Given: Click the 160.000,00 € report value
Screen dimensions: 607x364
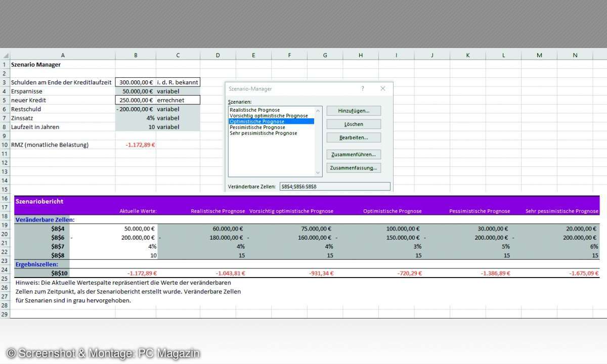Looking at the screenshot, I should pyautogui.click(x=315, y=238).
